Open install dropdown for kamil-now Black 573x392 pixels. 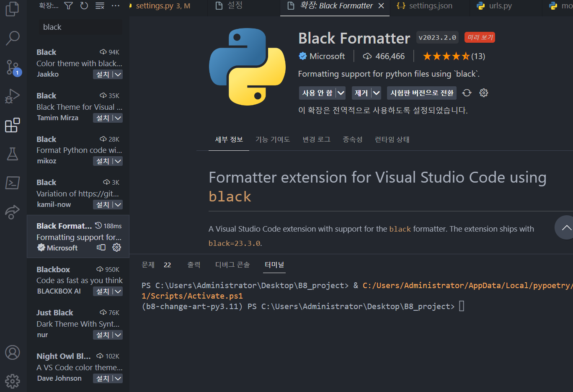[118, 205]
